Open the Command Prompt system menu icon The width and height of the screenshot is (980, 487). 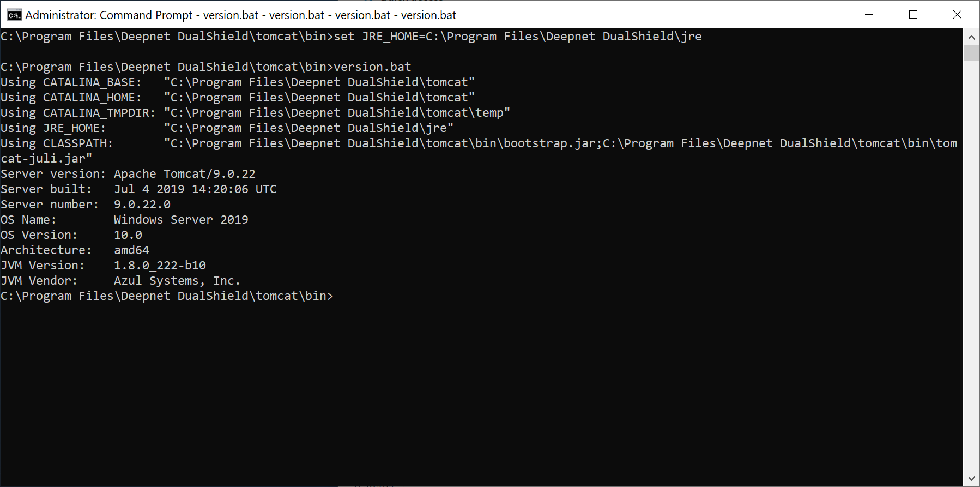(14, 15)
